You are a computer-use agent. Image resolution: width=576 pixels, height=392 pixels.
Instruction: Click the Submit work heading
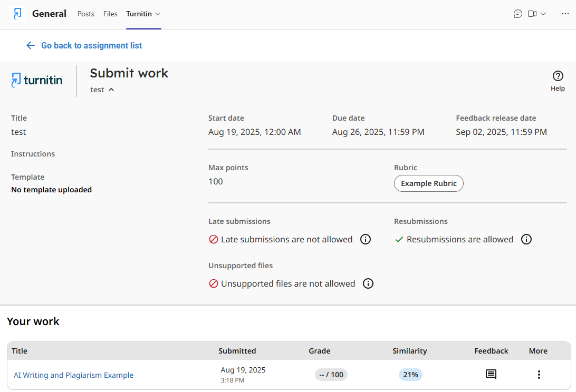[129, 73]
